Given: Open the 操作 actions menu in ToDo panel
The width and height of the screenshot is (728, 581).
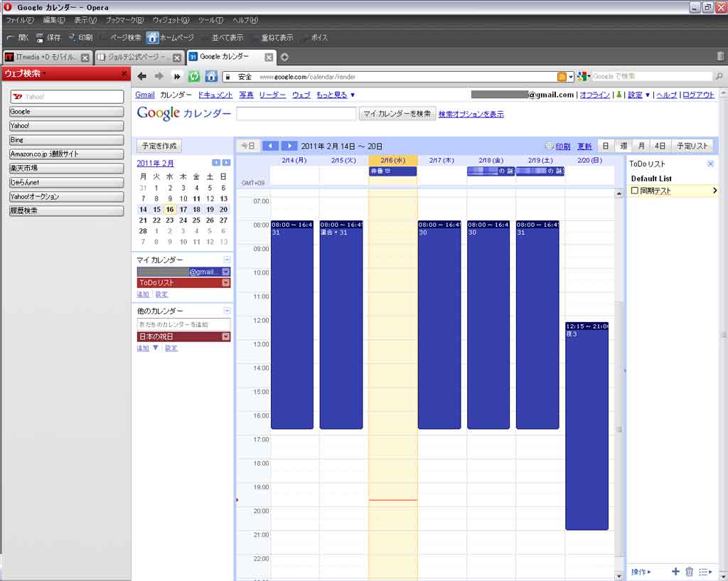Looking at the screenshot, I should [641, 572].
